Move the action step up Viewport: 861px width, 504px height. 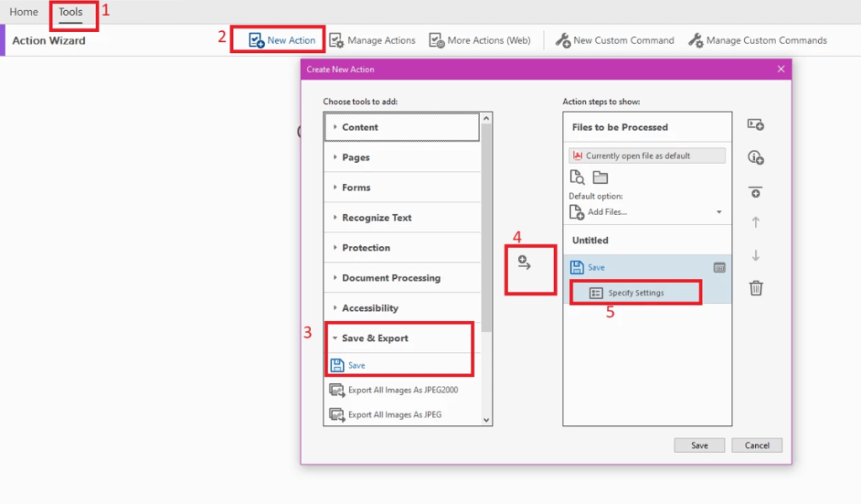[x=755, y=221]
